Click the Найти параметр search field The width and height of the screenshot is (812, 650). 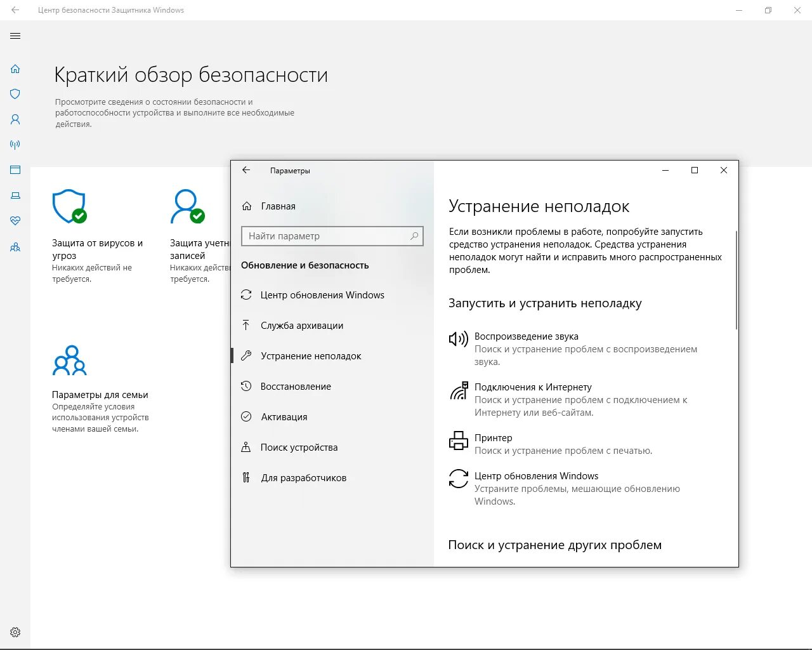click(x=332, y=236)
